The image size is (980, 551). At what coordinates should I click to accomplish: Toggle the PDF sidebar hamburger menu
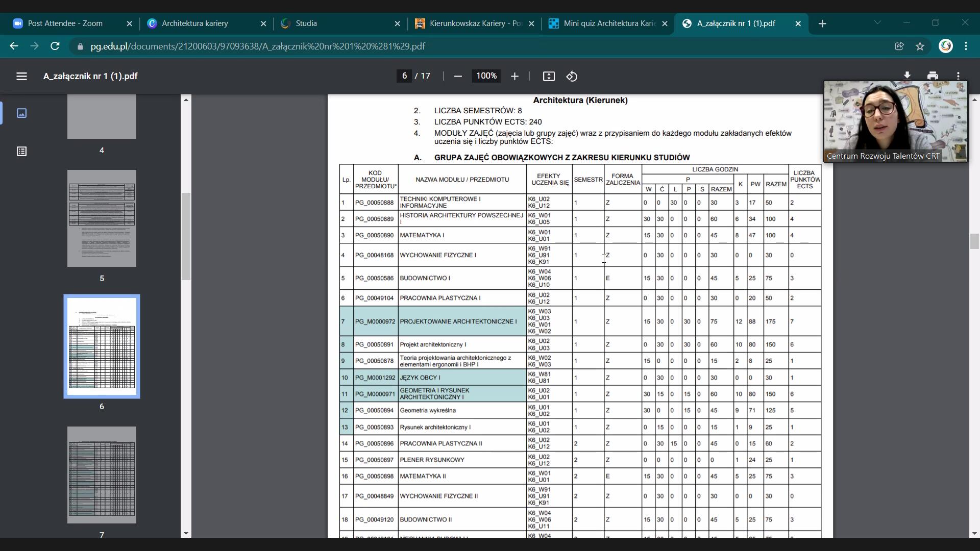tap(21, 76)
